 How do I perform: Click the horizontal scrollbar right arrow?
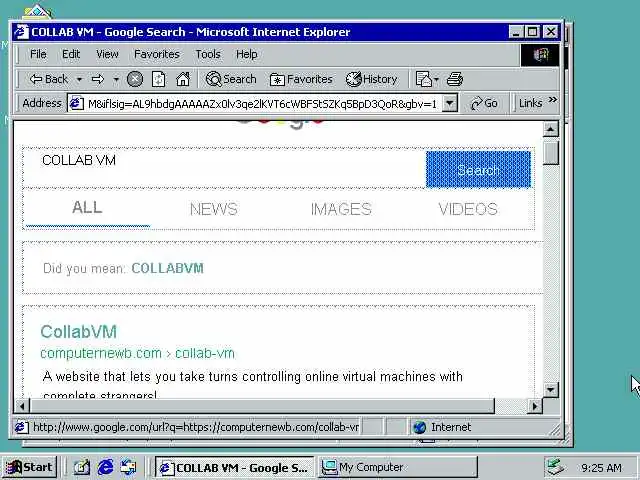click(535, 406)
